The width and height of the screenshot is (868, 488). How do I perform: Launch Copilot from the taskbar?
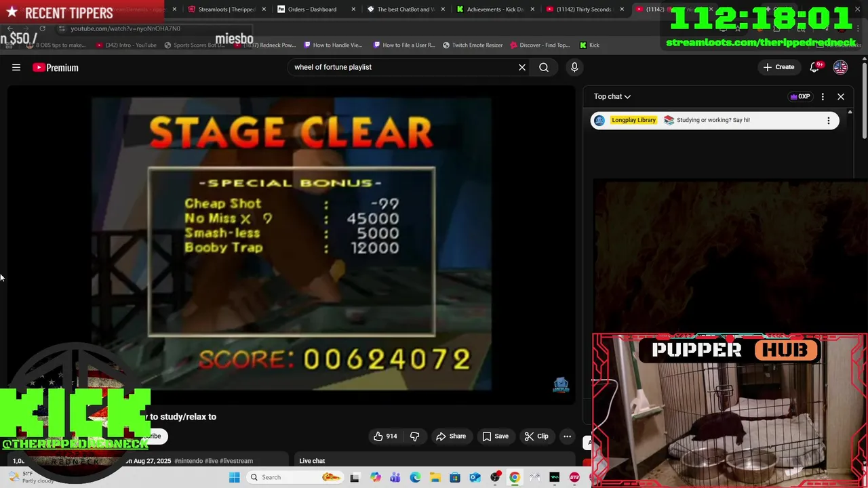[375, 477]
